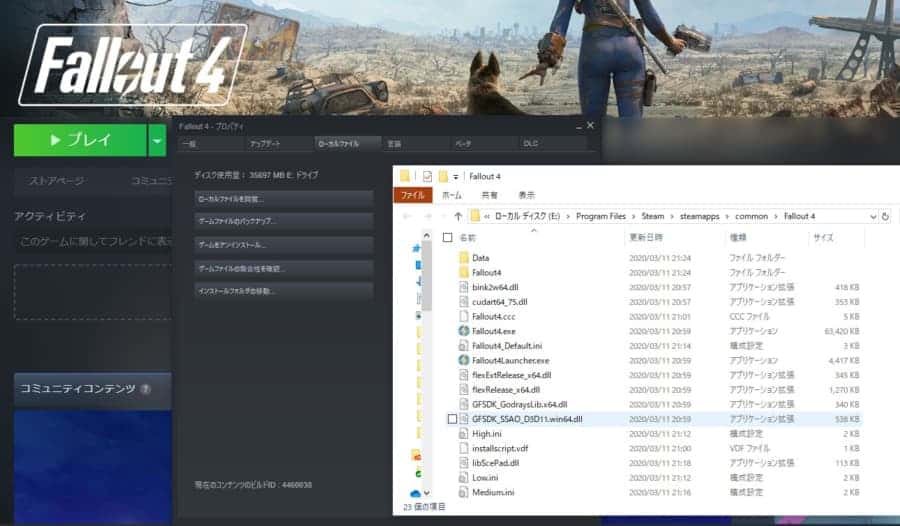Click the ゲームをアンインストール button
The width and height of the screenshot is (900, 526).
pyautogui.click(x=284, y=245)
